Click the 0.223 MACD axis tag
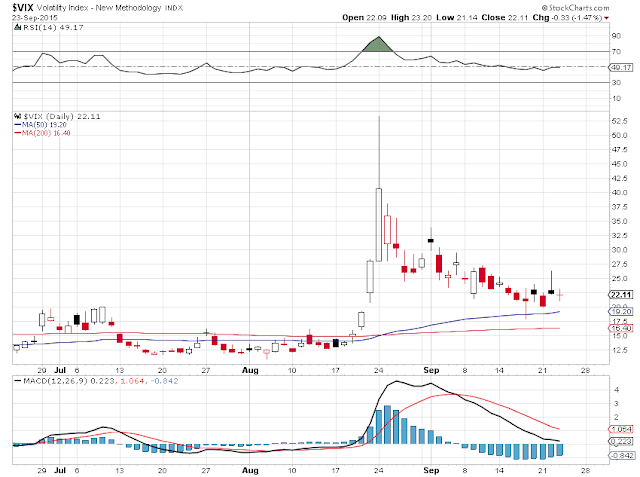Viewport: 640px width, 477px height. [x=621, y=441]
